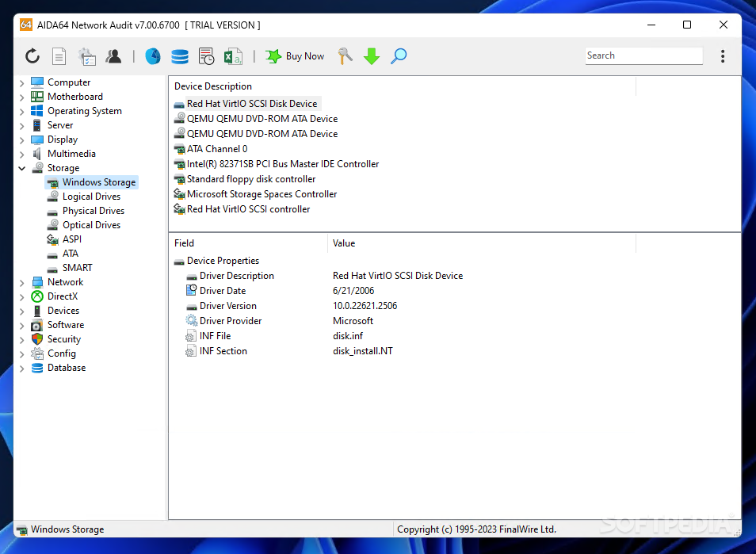756x554 pixels.
Task: Expand the Server tree node
Action: tap(21, 126)
